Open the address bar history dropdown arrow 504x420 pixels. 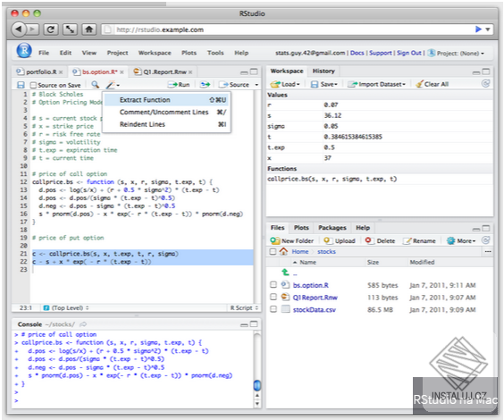pos(488,29)
